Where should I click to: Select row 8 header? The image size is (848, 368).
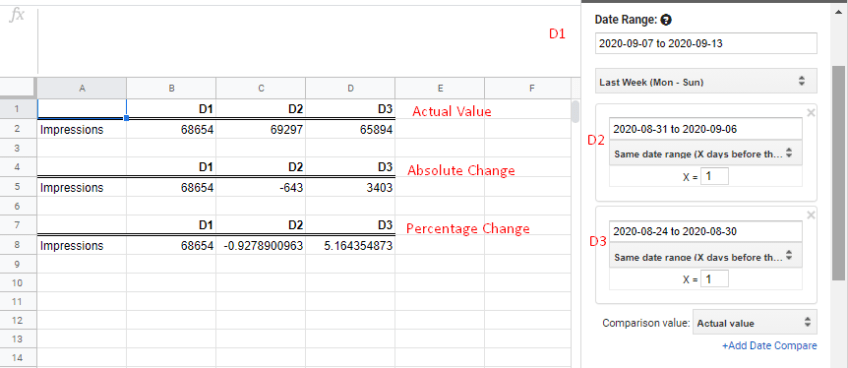click(17, 246)
